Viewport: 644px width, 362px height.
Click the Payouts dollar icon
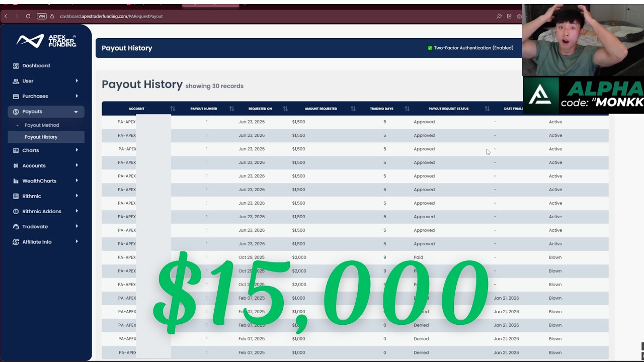click(16, 112)
